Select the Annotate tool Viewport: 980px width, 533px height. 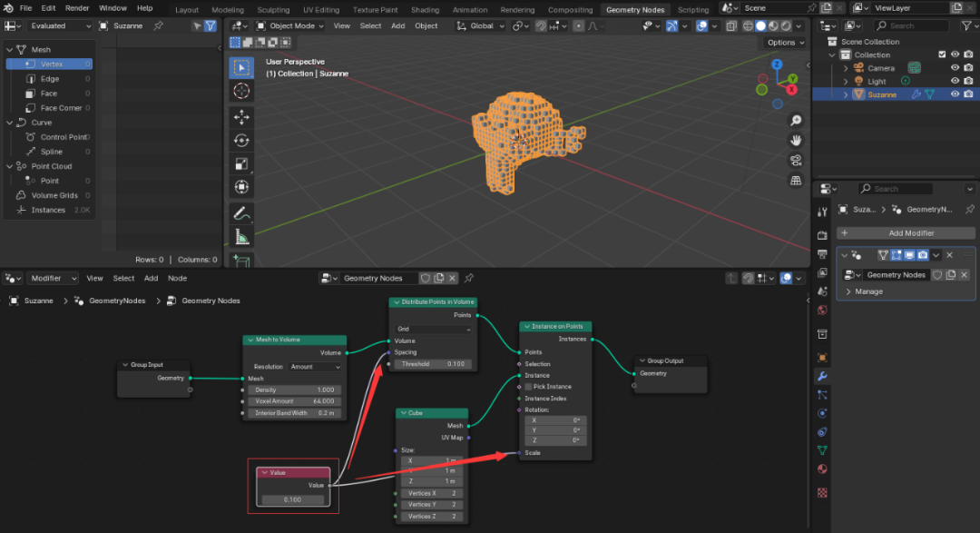point(241,213)
